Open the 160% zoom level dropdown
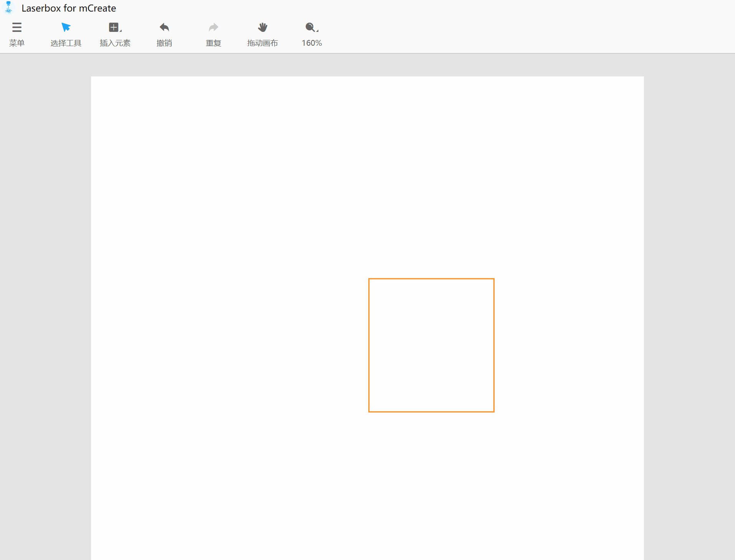 312,34
